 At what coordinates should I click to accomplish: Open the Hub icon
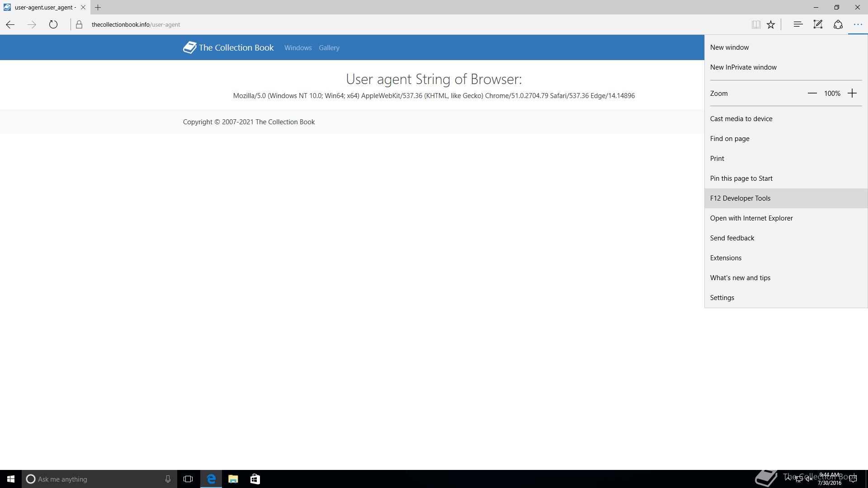point(798,24)
